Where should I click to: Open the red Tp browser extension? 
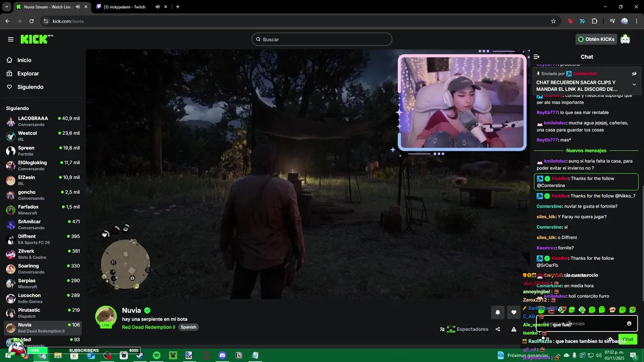(570, 21)
